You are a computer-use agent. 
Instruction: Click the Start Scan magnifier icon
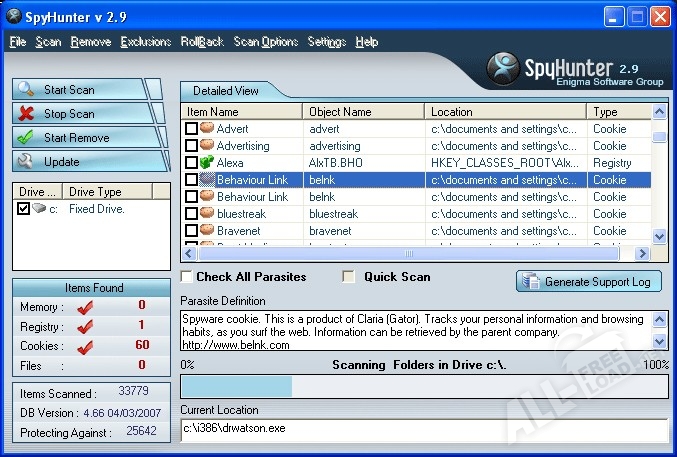(26, 90)
